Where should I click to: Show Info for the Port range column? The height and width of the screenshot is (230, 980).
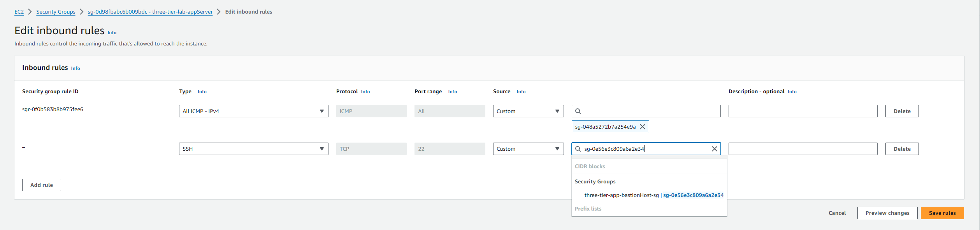point(452,92)
